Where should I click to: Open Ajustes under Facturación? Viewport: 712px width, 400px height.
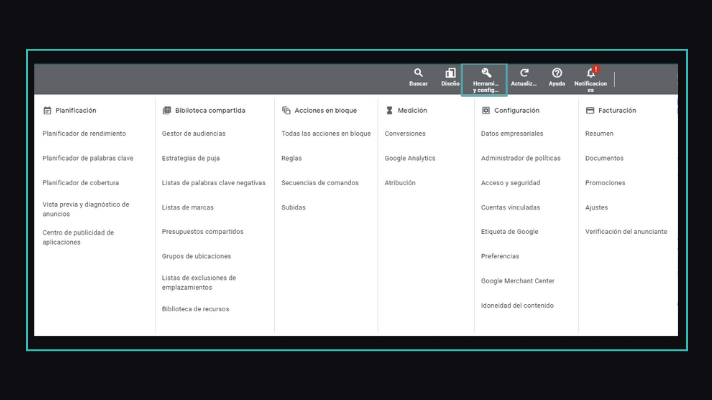click(596, 207)
